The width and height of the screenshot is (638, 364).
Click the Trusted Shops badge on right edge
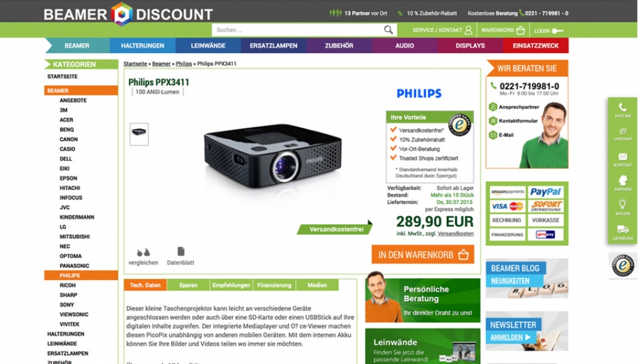pos(623,266)
